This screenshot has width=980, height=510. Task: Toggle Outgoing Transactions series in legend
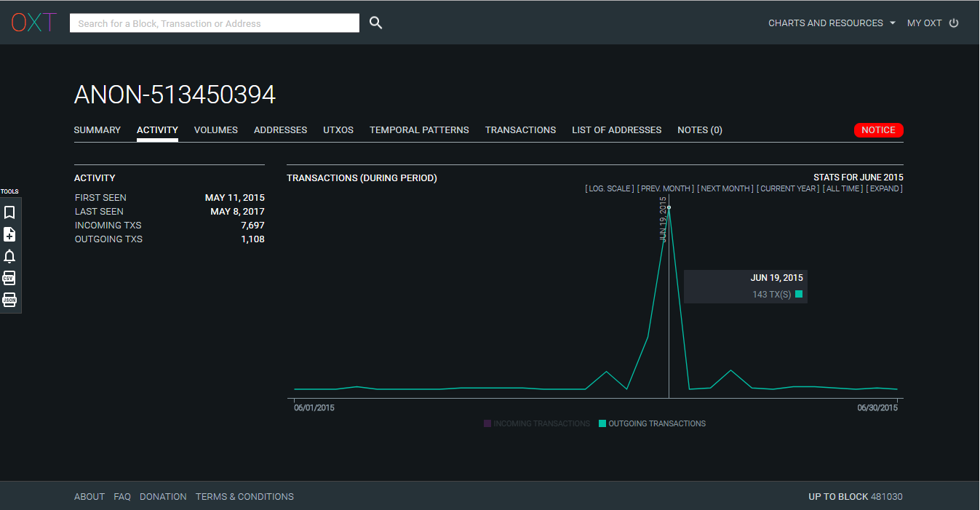(x=652, y=423)
